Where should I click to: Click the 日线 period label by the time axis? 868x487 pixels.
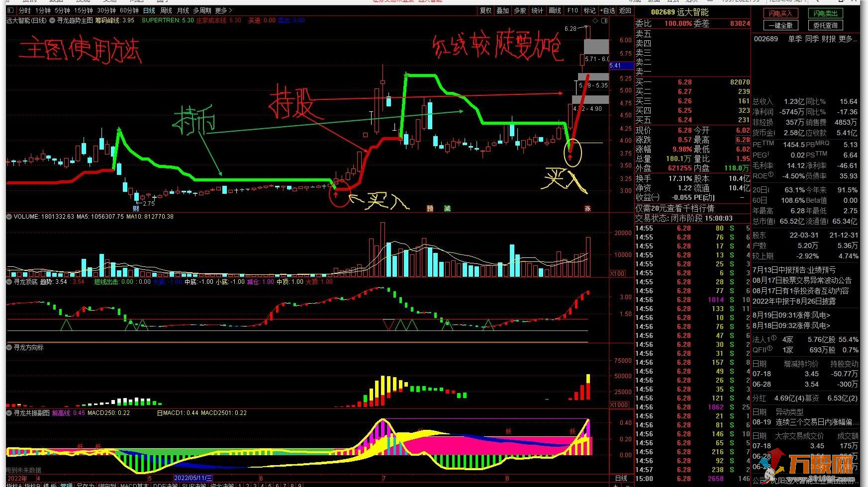621,479
